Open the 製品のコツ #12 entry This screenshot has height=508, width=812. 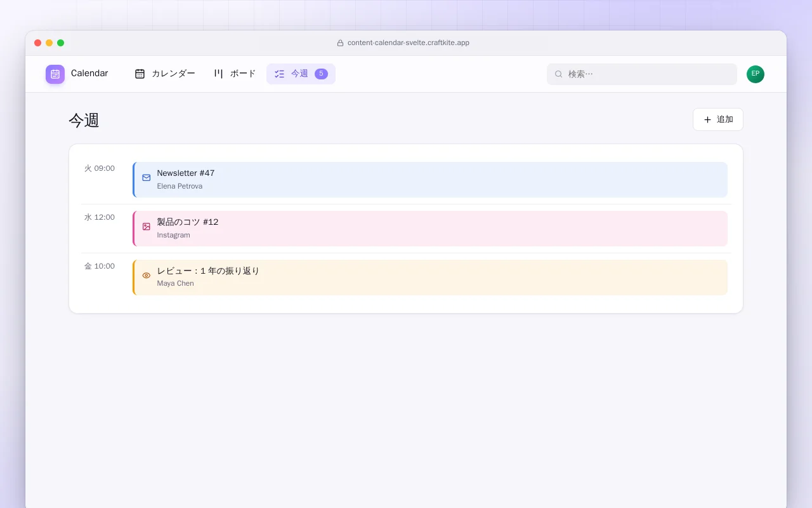coord(430,229)
